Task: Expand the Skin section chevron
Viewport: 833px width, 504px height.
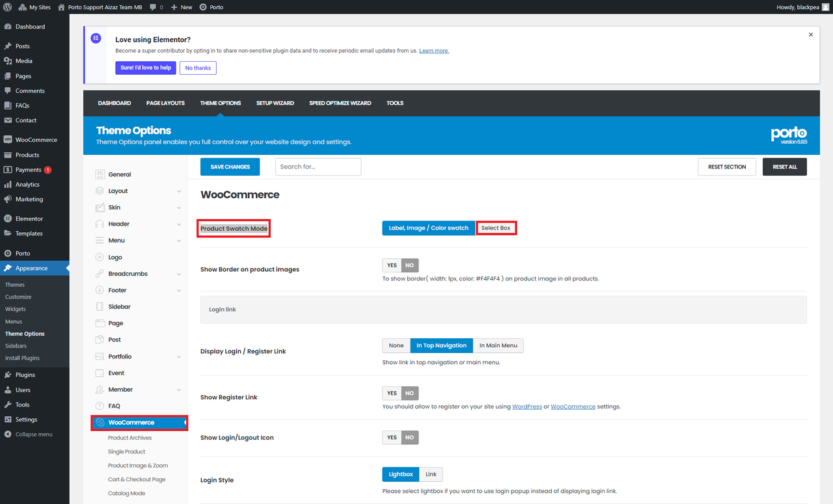Action: pos(179,207)
